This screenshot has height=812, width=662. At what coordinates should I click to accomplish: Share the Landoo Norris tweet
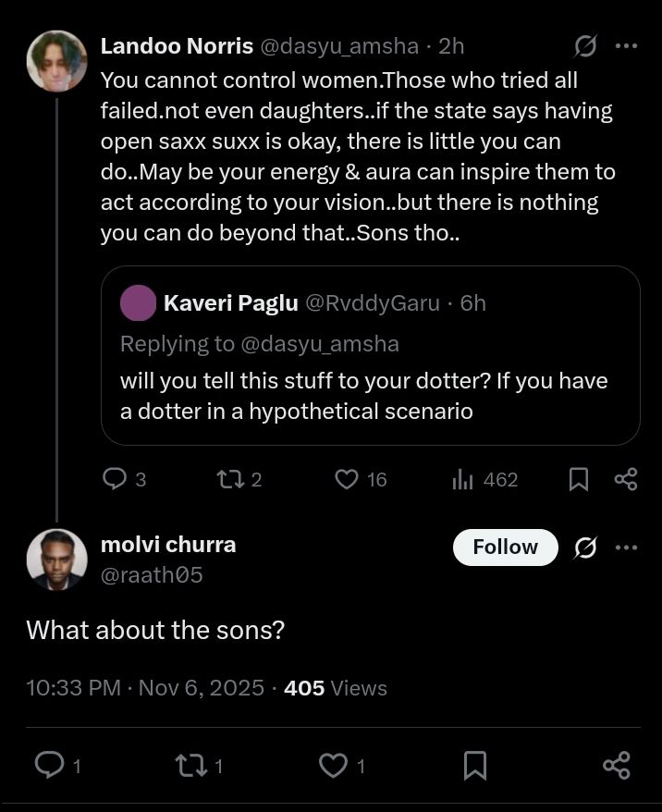[x=626, y=479]
